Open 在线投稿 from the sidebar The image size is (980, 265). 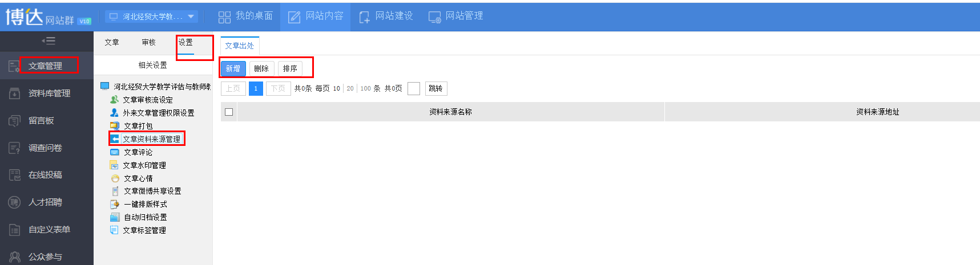(x=45, y=175)
